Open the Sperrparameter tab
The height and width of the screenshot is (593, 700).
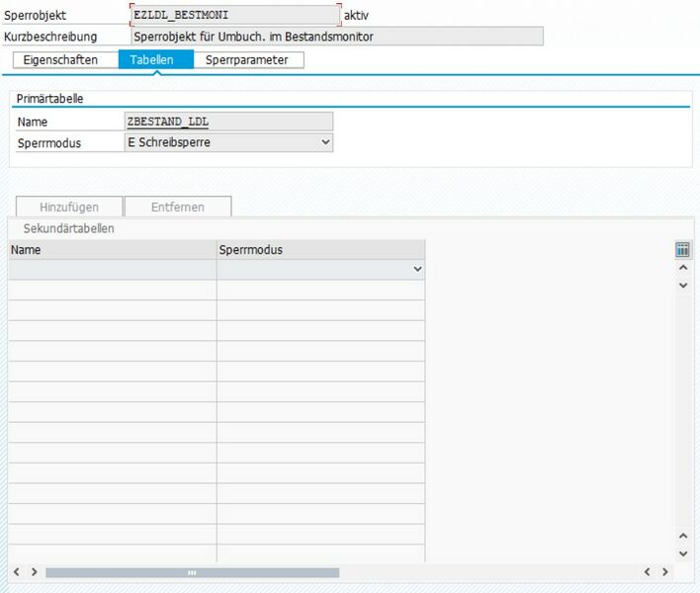(247, 60)
